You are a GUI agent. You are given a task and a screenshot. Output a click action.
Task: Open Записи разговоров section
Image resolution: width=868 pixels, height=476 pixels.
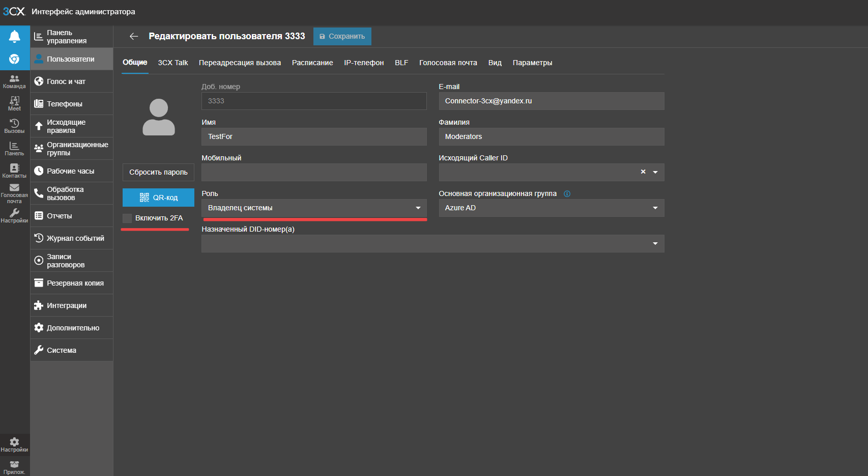(x=72, y=261)
